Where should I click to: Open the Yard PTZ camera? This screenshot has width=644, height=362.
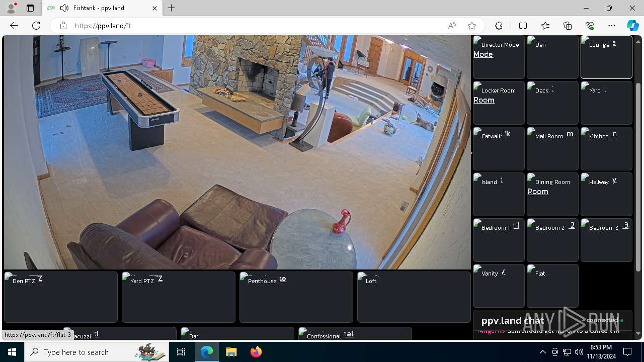click(179, 297)
